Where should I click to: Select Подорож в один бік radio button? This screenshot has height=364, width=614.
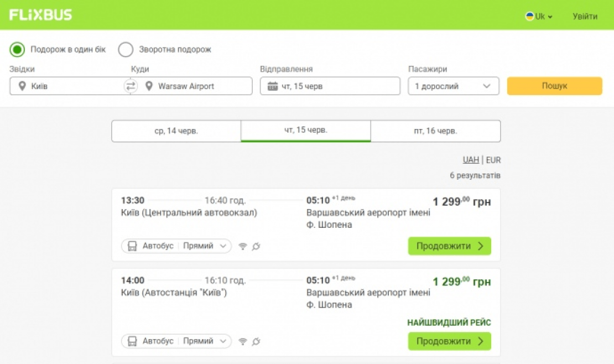17,49
